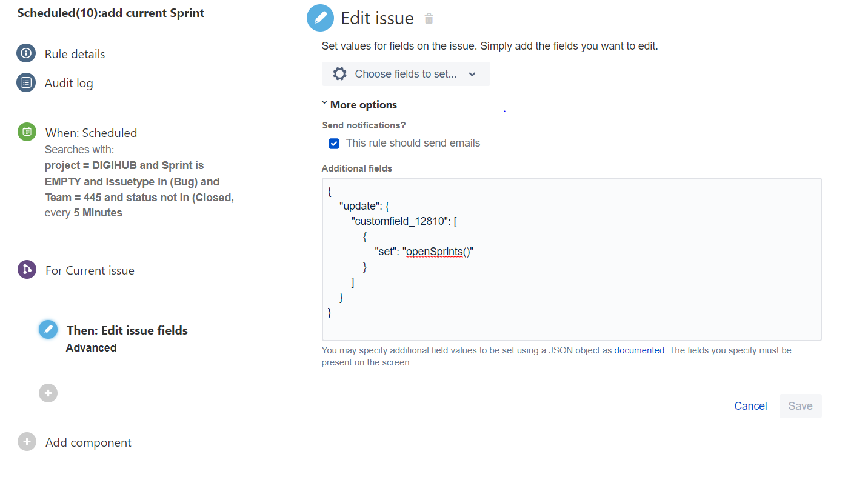Delete the Edit issue action via trash icon

[429, 19]
